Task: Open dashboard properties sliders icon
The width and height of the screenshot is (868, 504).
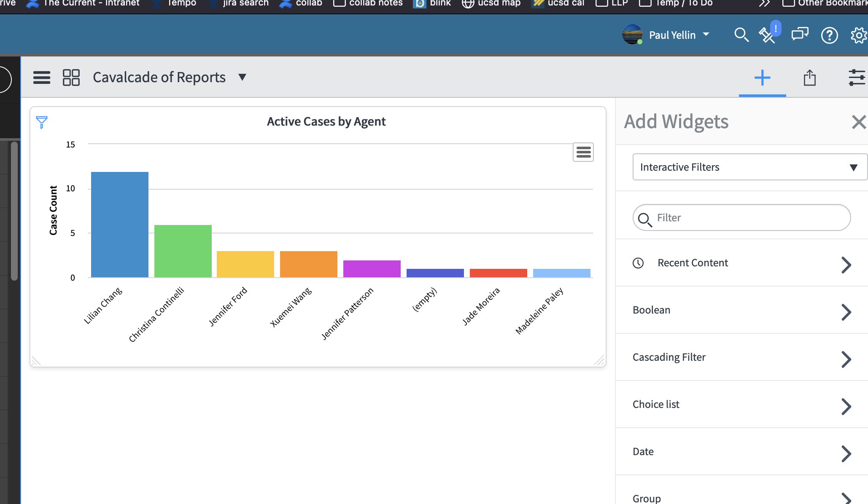Action: coord(857,78)
